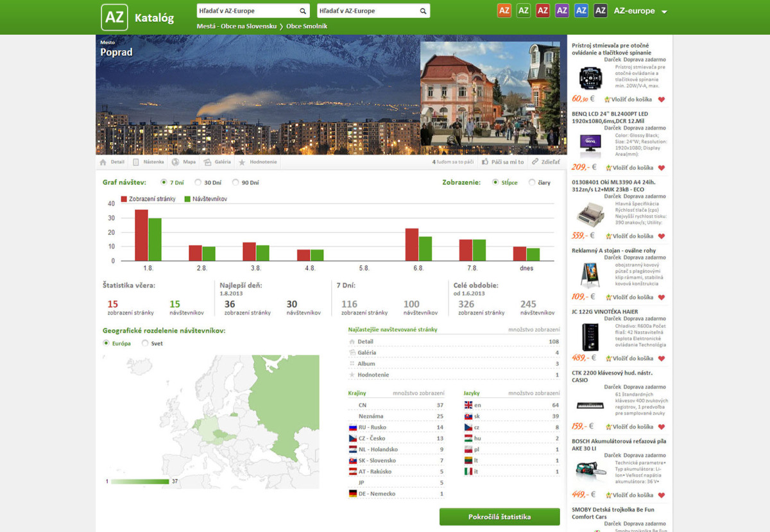Open the blue AZ site icon

(x=581, y=11)
